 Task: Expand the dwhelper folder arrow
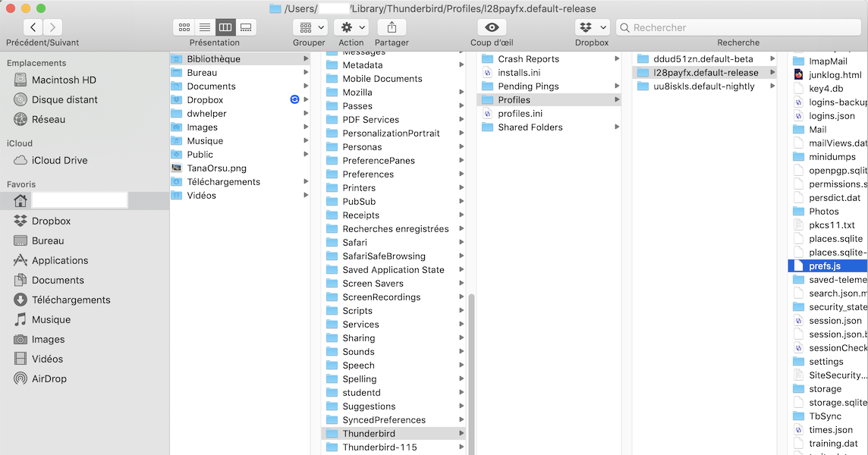click(306, 114)
